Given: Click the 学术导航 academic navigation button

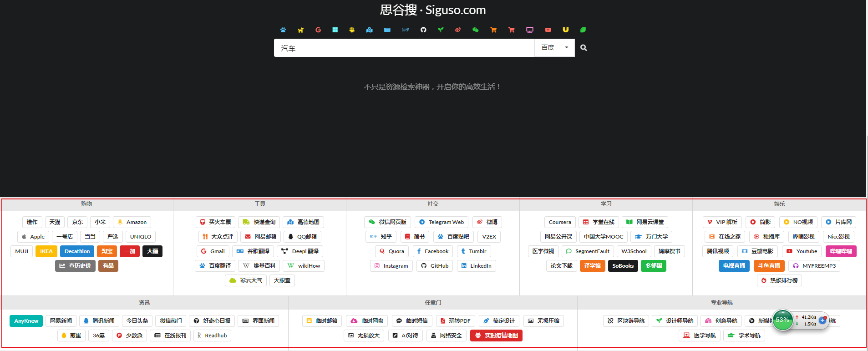Looking at the screenshot, I should 744,336.
